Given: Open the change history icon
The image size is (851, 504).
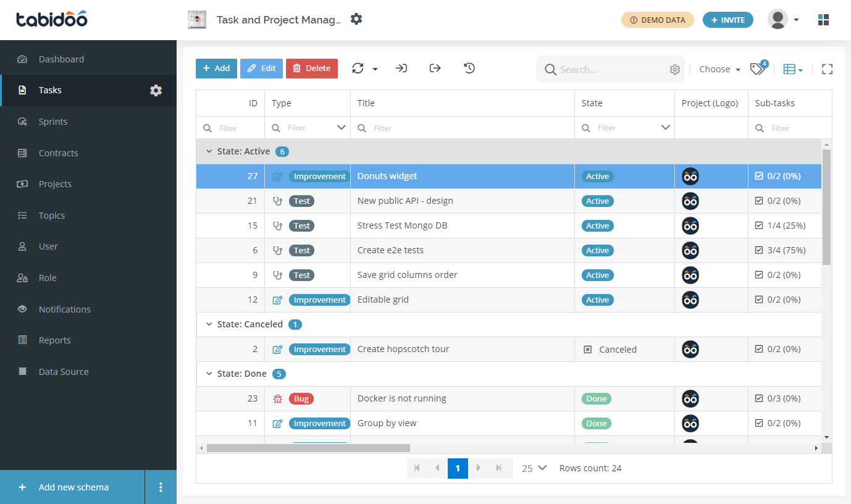Looking at the screenshot, I should [469, 69].
